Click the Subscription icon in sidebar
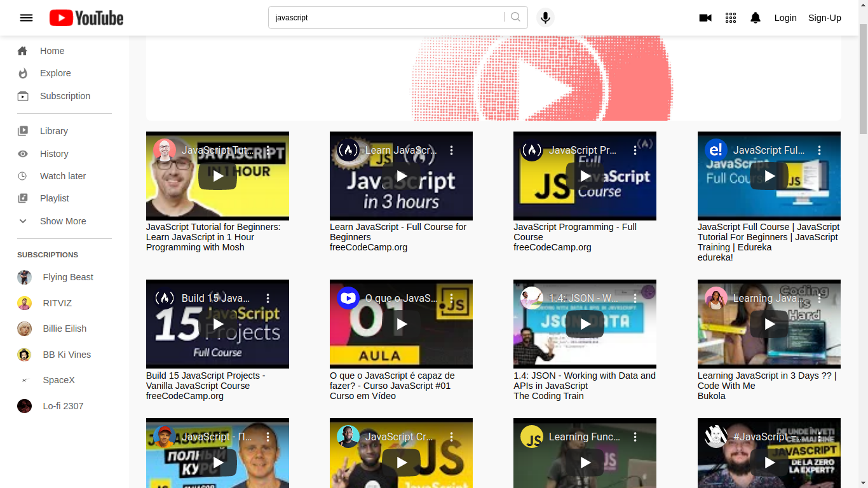 pos(23,96)
